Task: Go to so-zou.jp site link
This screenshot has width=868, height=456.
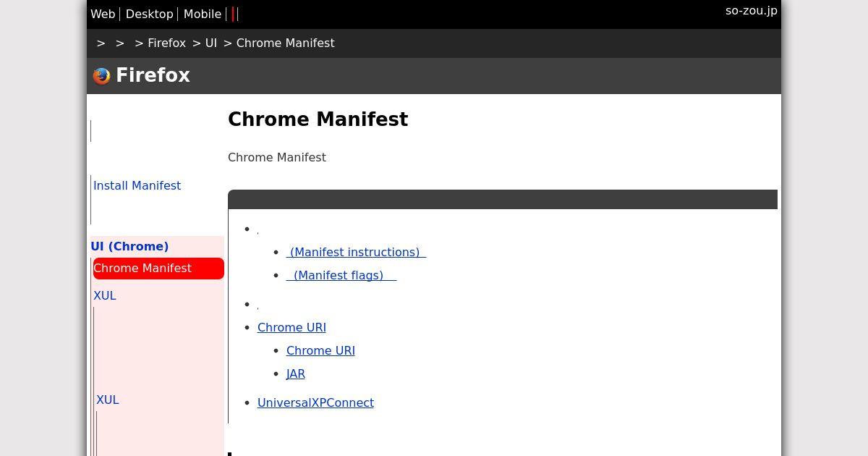Action: click(x=751, y=10)
